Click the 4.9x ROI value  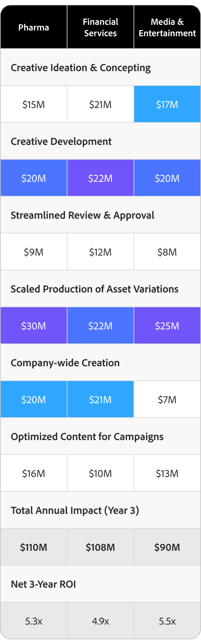click(100, 621)
